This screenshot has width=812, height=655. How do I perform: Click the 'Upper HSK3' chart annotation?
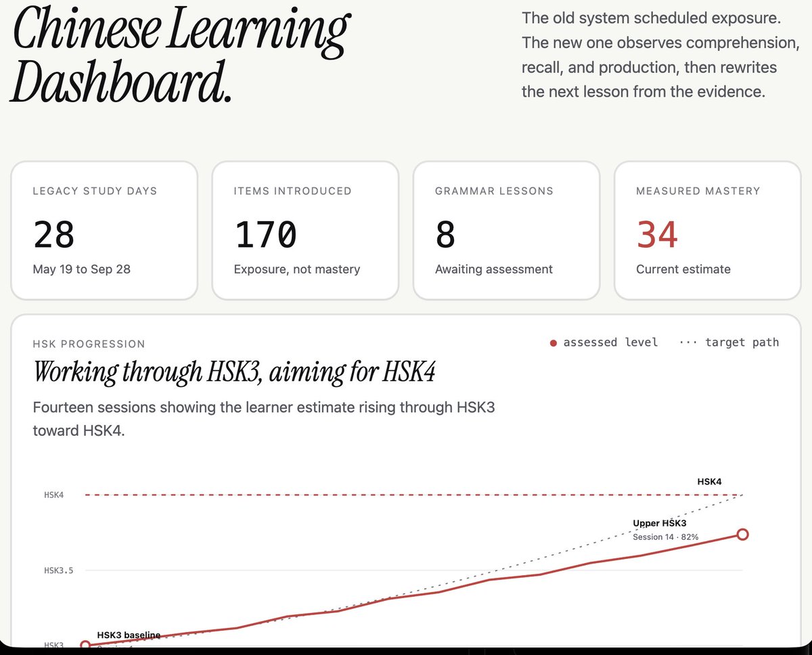(660, 523)
